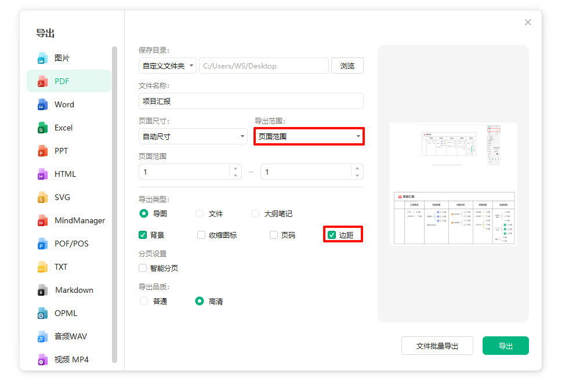Click the 视频 MP4 video icon
This screenshot has height=392, width=587.
pos(42,360)
